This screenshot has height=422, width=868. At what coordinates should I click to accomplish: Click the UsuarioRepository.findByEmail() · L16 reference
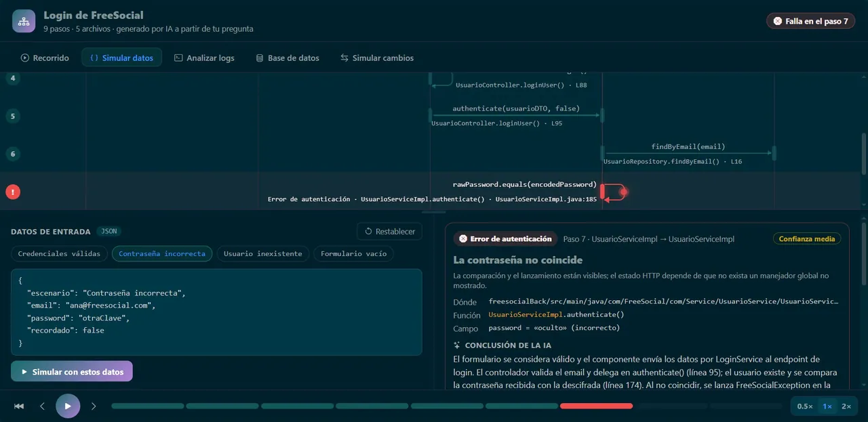pyautogui.click(x=673, y=161)
